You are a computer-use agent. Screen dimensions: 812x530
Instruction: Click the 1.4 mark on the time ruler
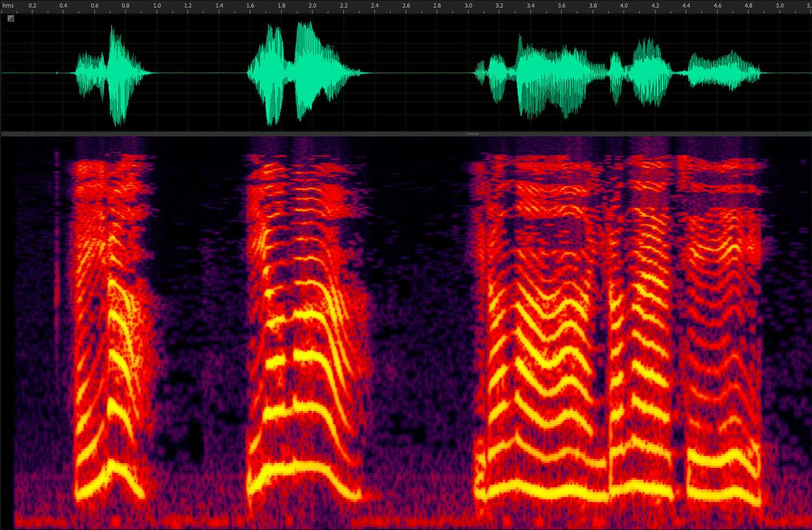(219, 6)
